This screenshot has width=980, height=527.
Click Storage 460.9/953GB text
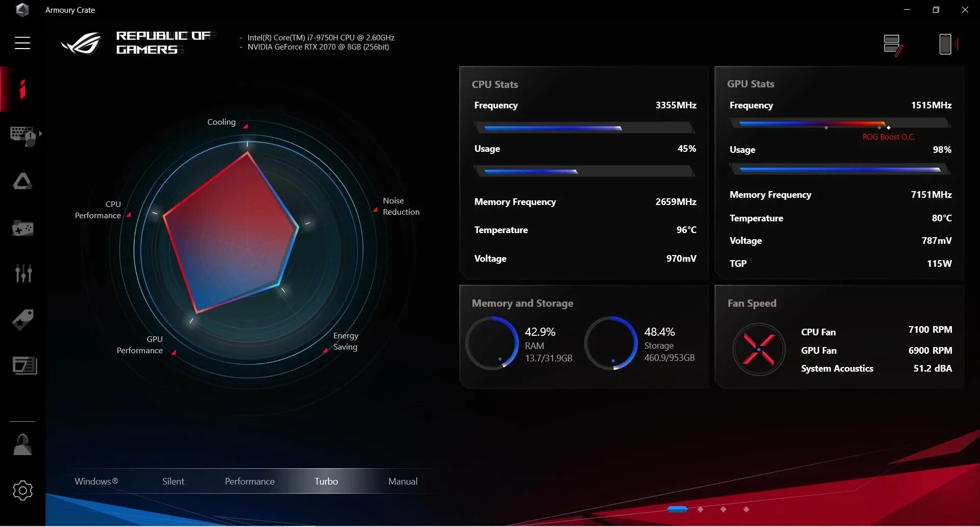click(670, 358)
